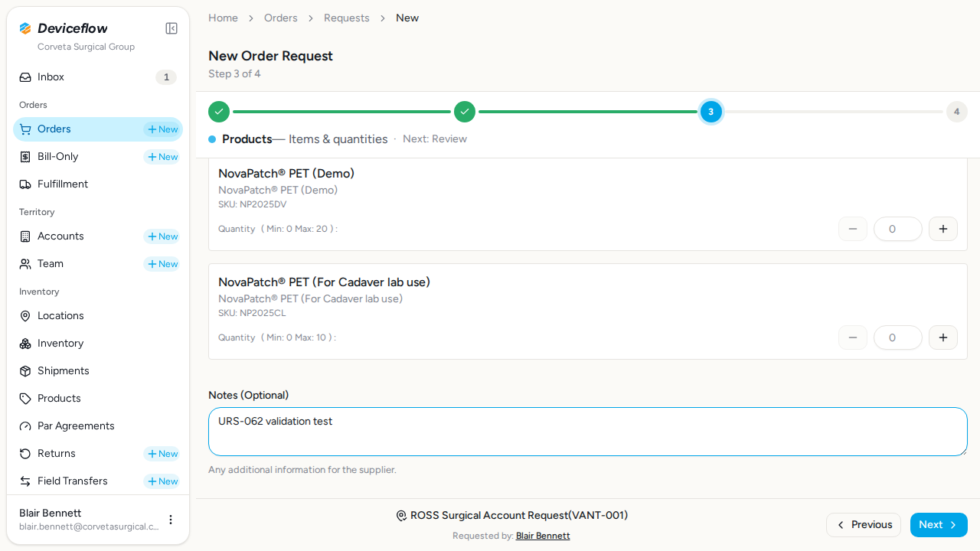
Task: Open Shipments in sidebar
Action: [98, 371]
